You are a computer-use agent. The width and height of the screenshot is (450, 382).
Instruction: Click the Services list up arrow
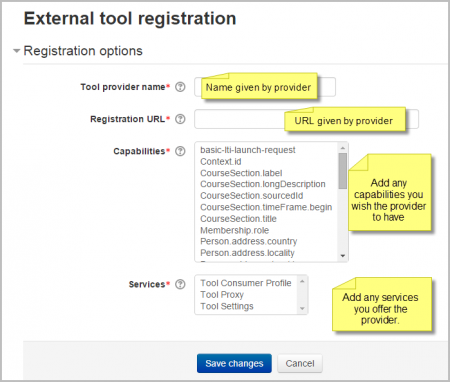pos(302,281)
